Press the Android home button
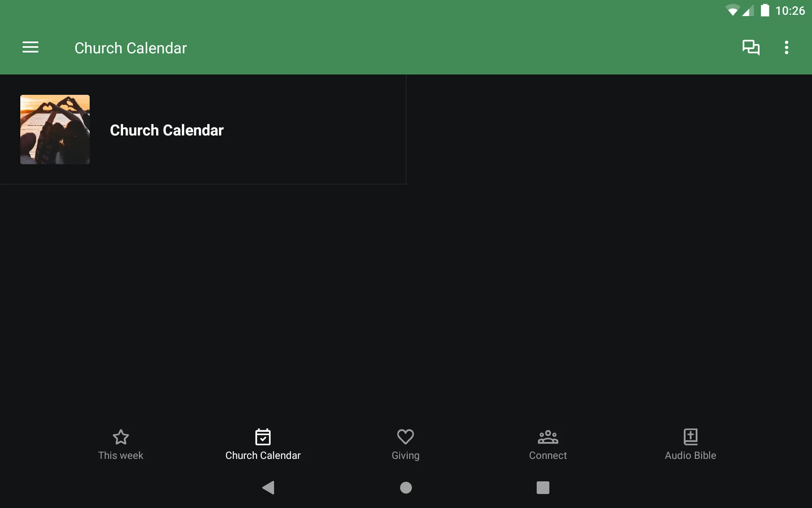 pyautogui.click(x=406, y=488)
